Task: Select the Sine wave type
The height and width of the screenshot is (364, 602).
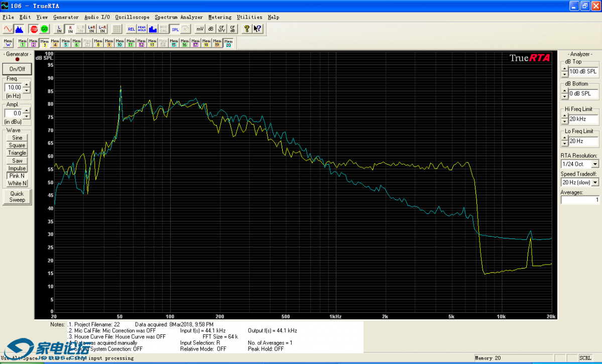Action: (x=17, y=138)
